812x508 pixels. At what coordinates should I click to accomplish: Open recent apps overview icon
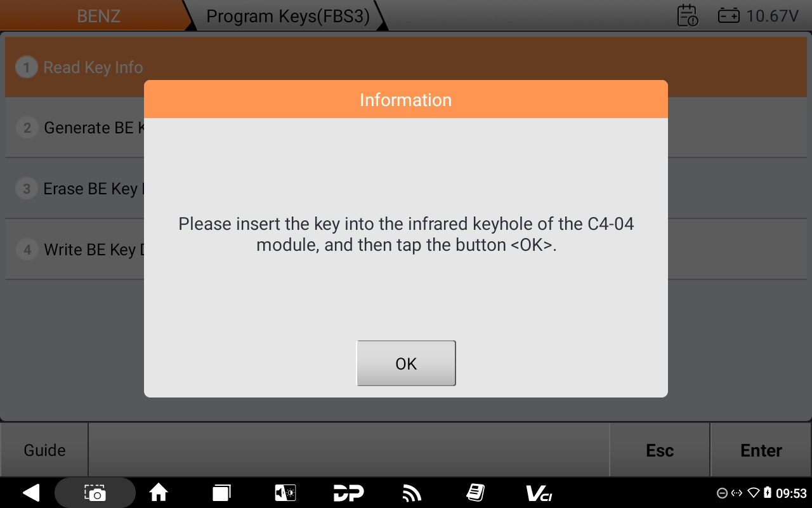click(x=221, y=493)
